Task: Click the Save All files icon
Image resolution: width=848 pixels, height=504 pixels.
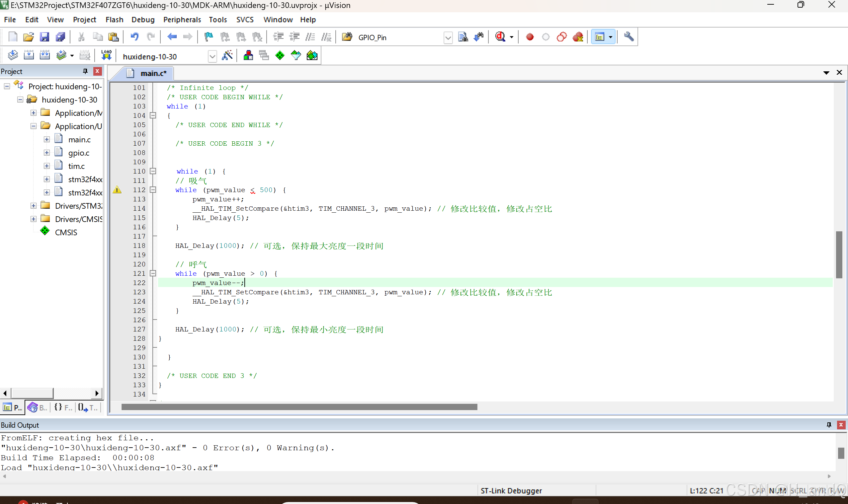Action: pos(60,37)
